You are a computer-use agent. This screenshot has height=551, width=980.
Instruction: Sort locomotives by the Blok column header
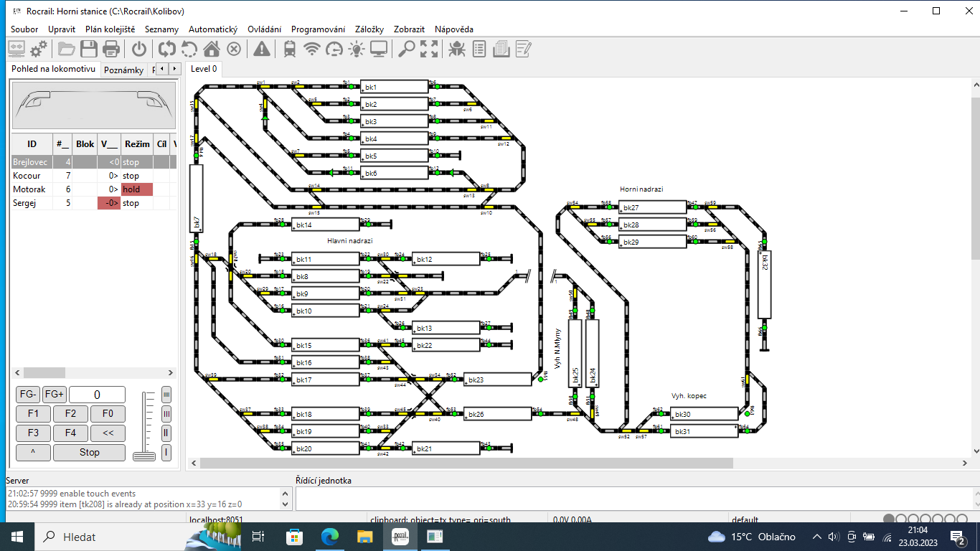[85, 143]
